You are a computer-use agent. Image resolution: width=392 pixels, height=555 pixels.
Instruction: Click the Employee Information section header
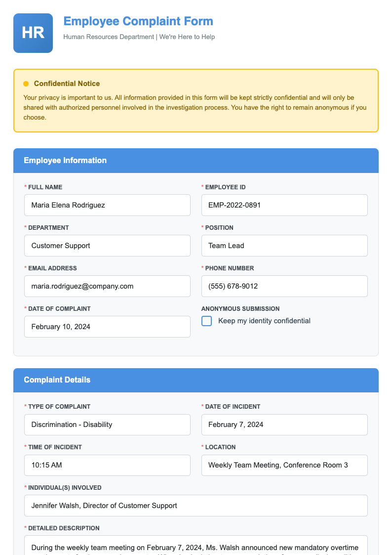coord(64,161)
